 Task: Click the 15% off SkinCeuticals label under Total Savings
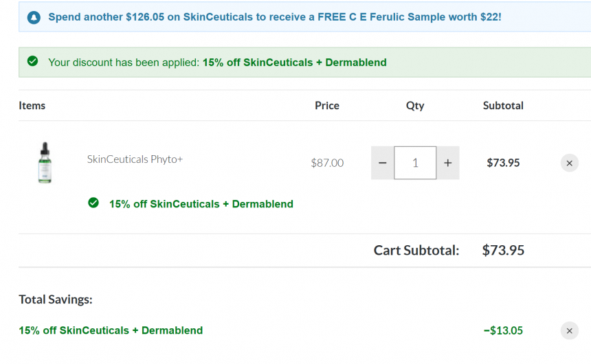pos(111,330)
